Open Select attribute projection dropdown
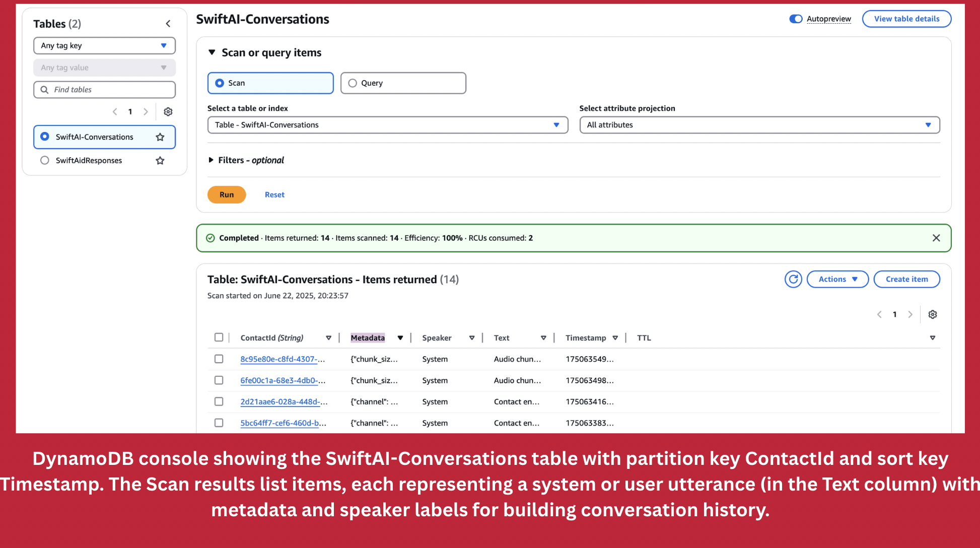This screenshot has width=980, height=548. point(759,125)
